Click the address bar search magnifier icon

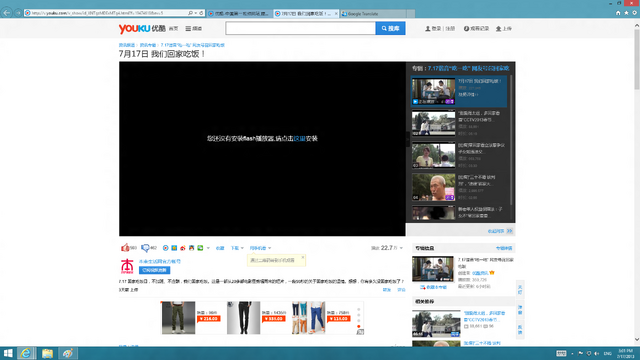click(x=190, y=13)
